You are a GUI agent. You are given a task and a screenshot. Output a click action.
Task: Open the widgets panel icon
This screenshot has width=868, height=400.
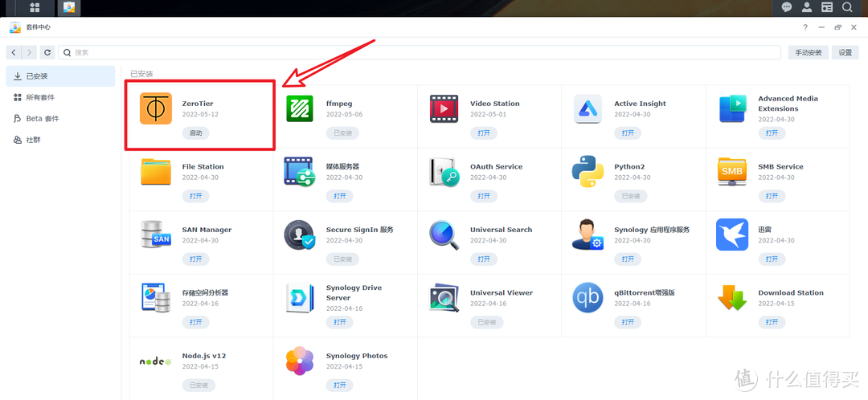826,8
